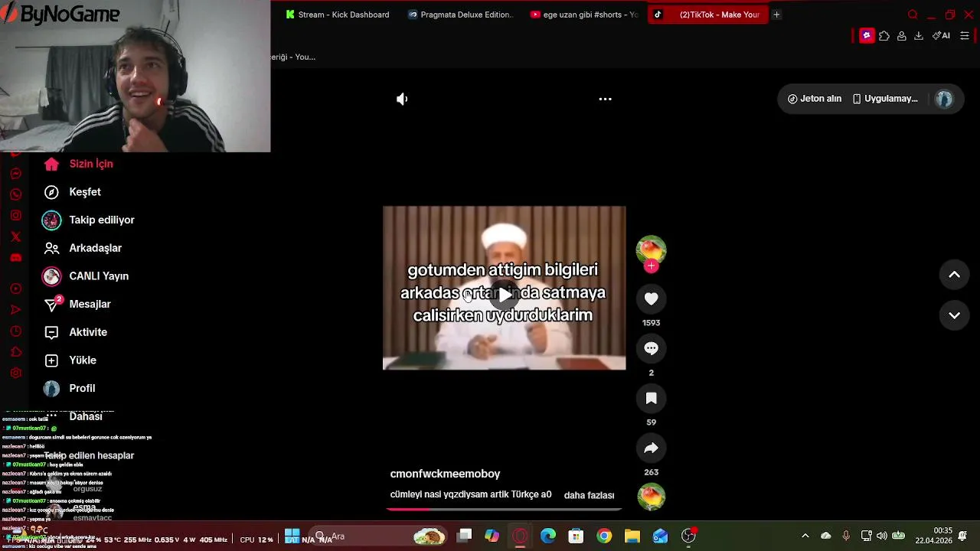Open File Explorer from the taskbar
Image resolution: width=980 pixels, height=551 pixels.
tap(632, 536)
